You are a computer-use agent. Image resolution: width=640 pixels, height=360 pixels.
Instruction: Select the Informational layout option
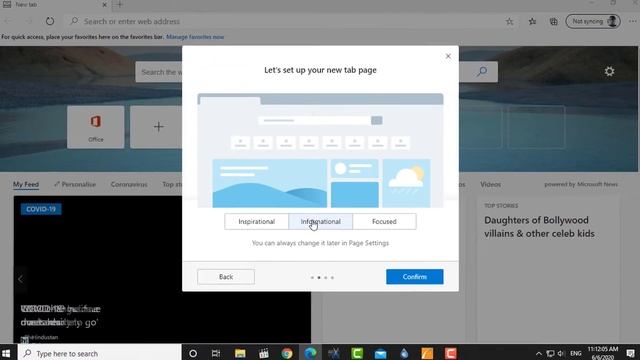click(x=320, y=222)
